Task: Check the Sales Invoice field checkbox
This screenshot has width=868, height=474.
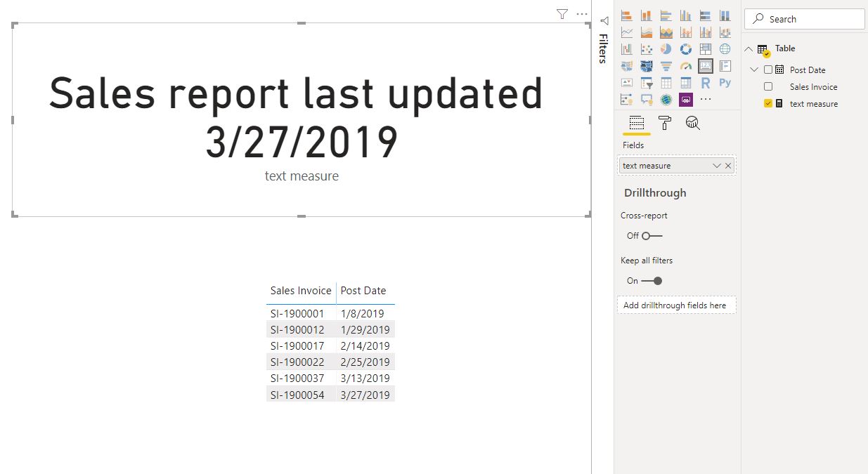Action: point(768,86)
